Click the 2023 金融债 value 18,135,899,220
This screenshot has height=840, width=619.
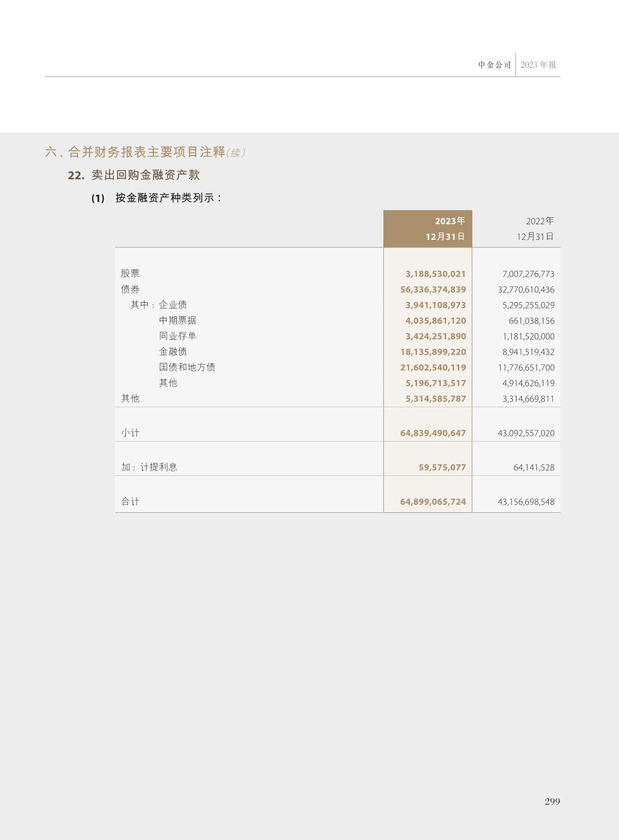point(433,352)
